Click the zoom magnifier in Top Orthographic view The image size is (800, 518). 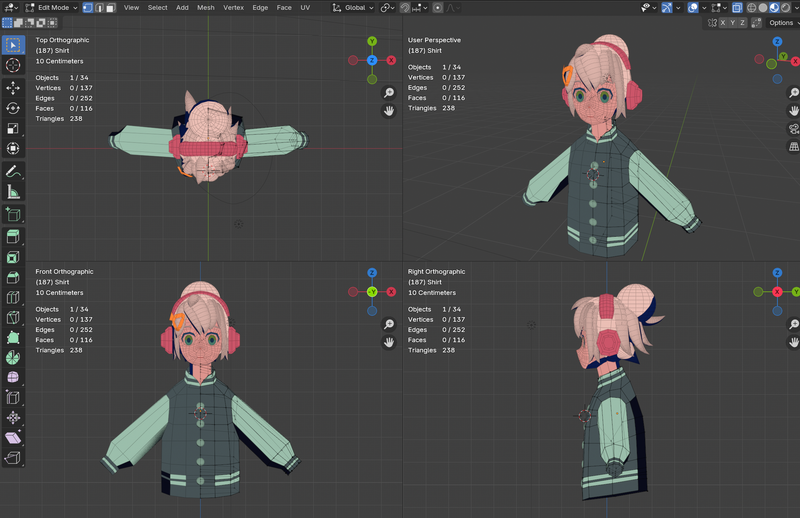click(388, 92)
